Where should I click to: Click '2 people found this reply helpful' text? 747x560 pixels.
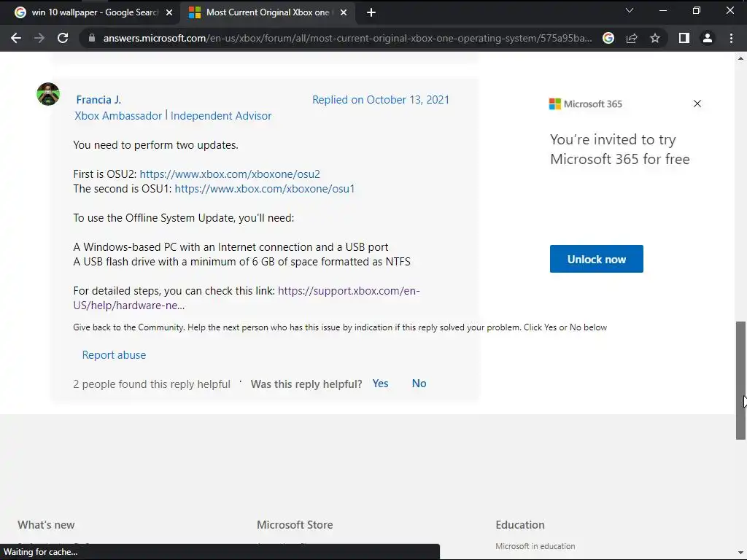(x=152, y=384)
